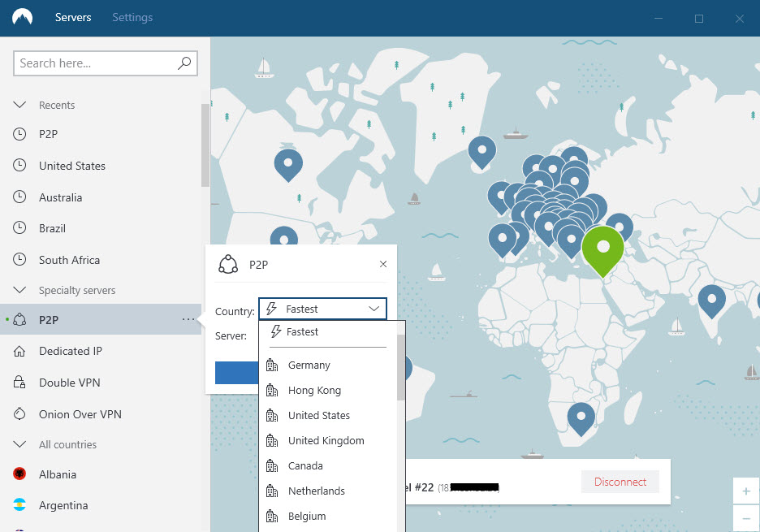Image resolution: width=760 pixels, height=532 pixels.
Task: Select Argentina in countries list
Action: (101, 505)
